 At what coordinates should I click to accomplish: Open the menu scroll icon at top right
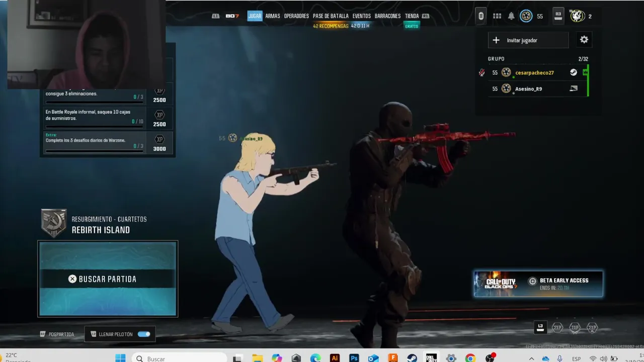pos(481,16)
